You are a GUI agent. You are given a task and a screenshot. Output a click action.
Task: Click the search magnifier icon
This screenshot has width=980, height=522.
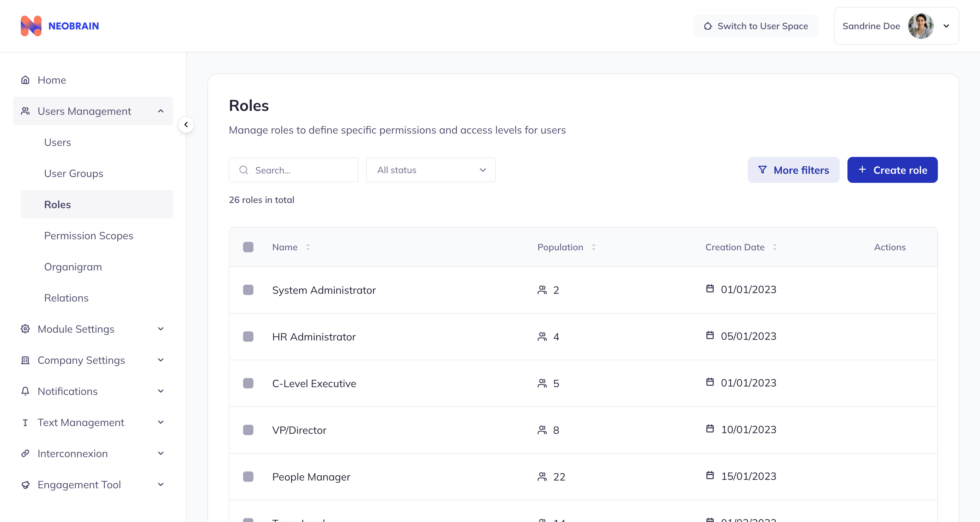click(x=243, y=170)
